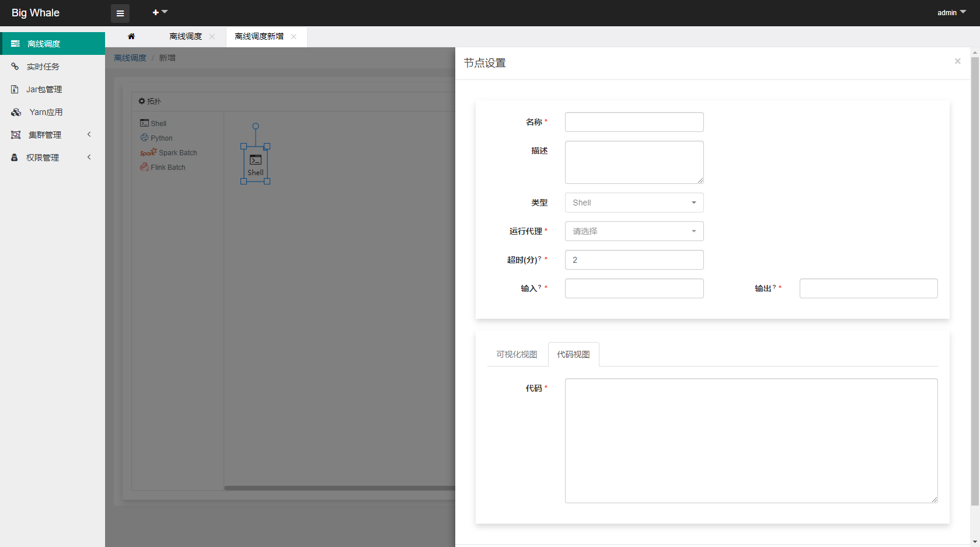Screen dimensions: 980x547
Task: Switch to the 离线调度 tab
Action: click(186, 36)
